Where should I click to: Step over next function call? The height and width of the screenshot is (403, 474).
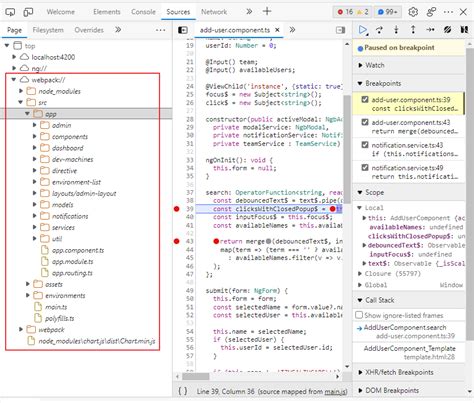379,30
